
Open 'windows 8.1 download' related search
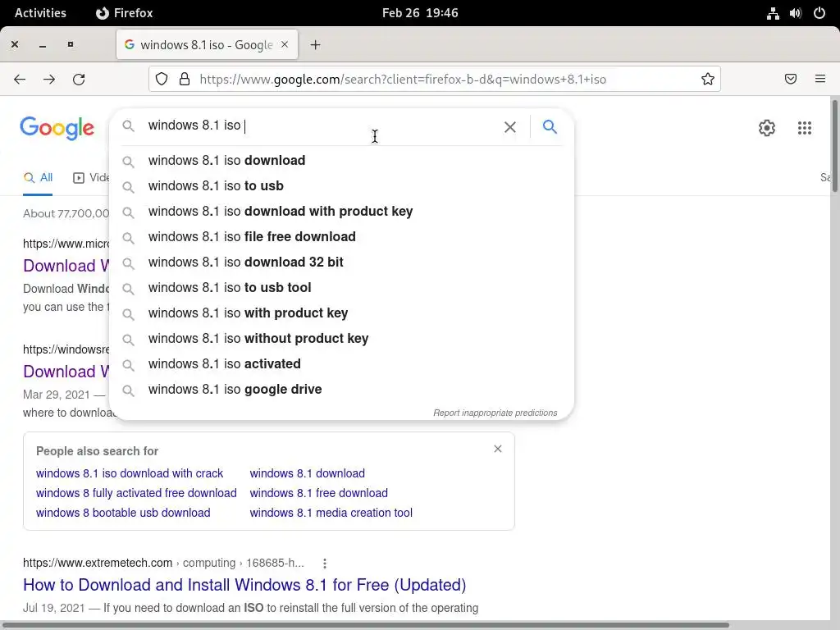(307, 473)
